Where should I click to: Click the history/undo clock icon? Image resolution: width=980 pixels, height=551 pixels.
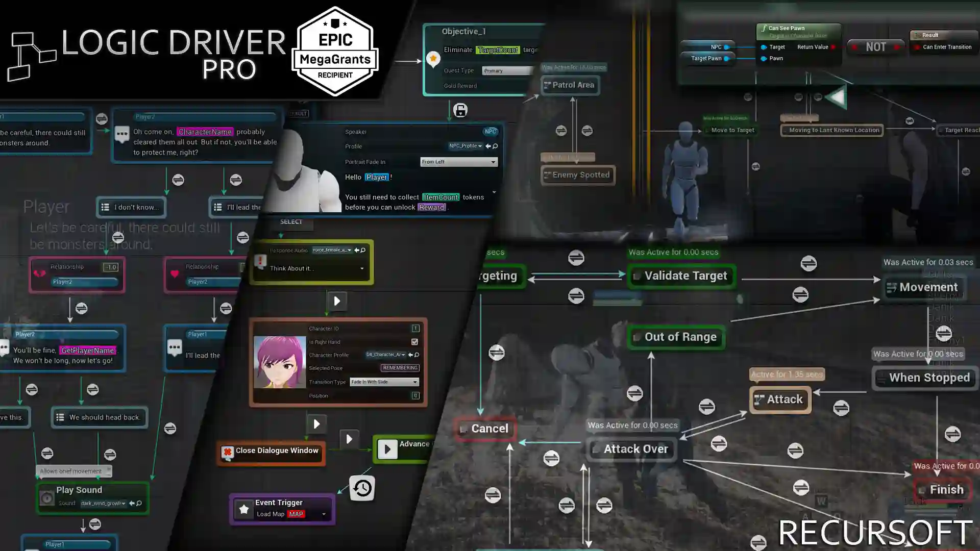[362, 487]
